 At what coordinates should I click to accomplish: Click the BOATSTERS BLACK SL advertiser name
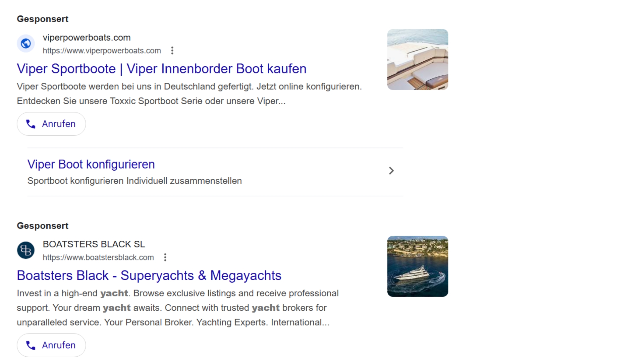(x=94, y=244)
